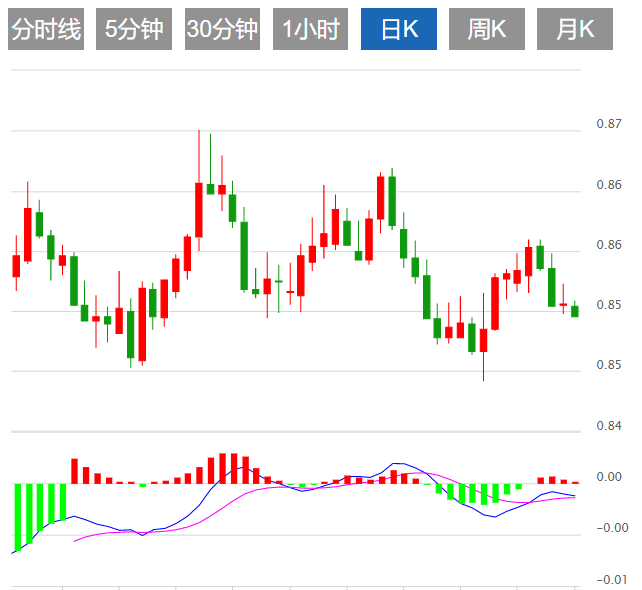
Task: Select the 30分钟 interval tab
Action: [222, 29]
